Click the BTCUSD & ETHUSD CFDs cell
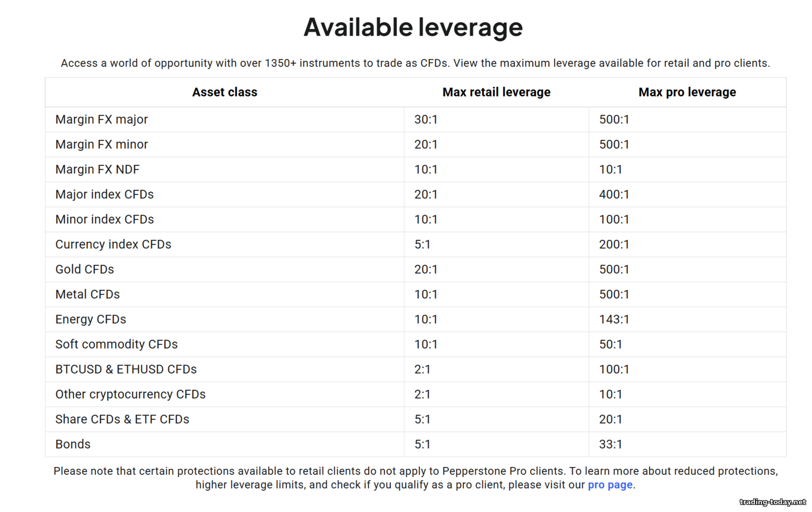Viewport: 812px width, 512px height. 126,370
